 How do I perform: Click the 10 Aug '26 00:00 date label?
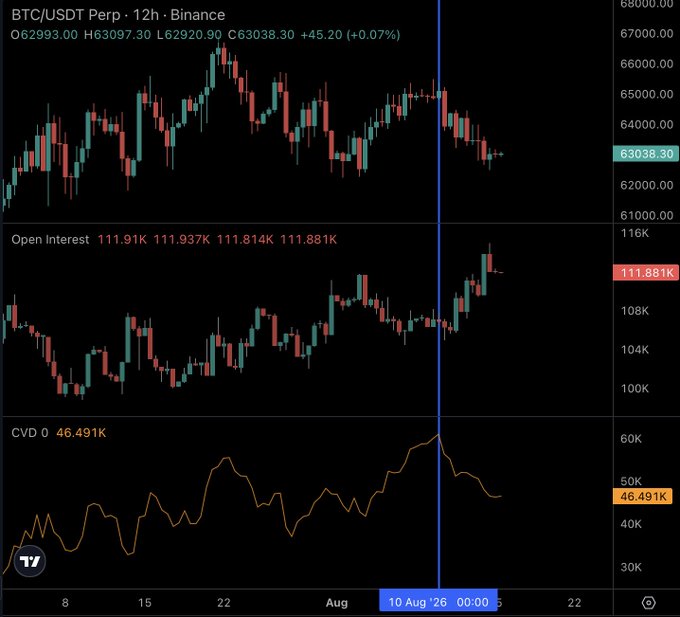438,602
